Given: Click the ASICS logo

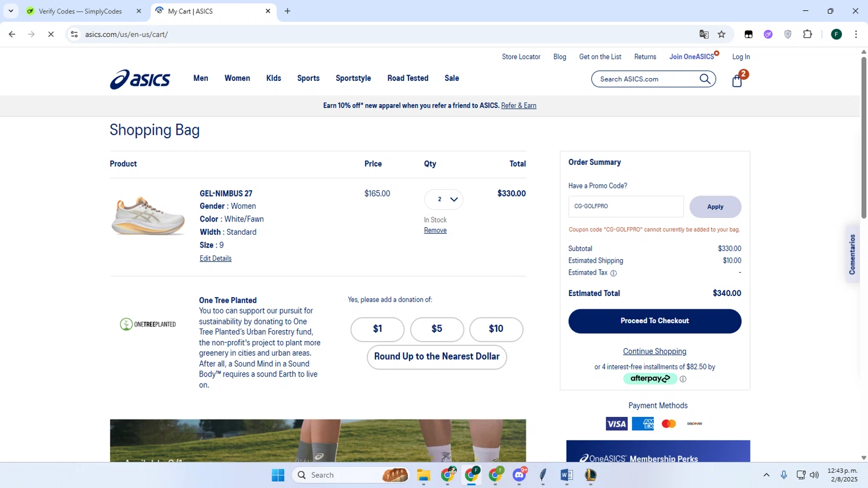Looking at the screenshot, I should click(140, 79).
